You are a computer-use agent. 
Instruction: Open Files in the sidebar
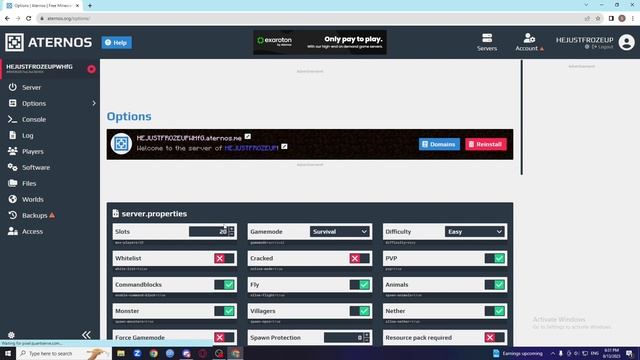[x=29, y=183]
